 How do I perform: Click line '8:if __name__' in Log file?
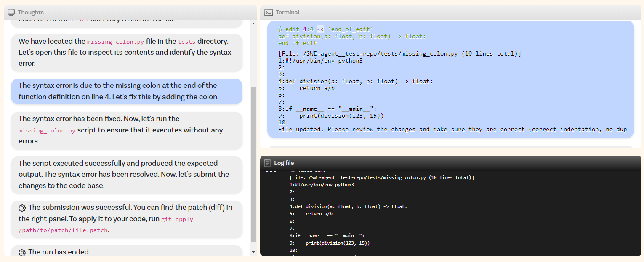pyautogui.click(x=327, y=236)
